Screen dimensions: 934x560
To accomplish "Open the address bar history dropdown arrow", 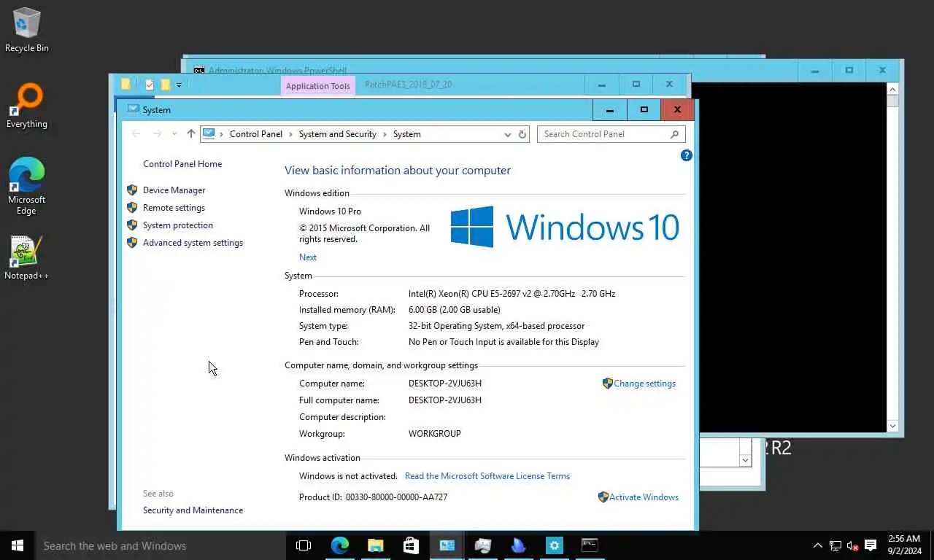I will (508, 134).
